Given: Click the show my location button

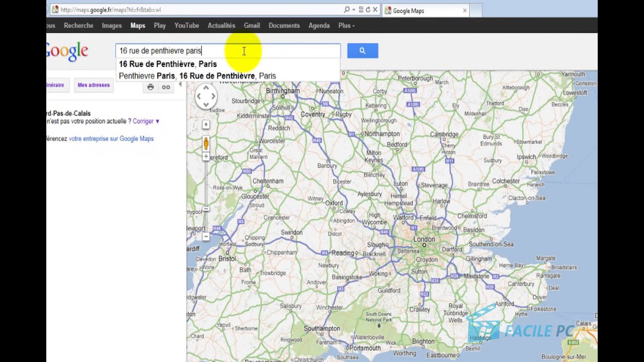Looking at the screenshot, I should click(206, 125).
